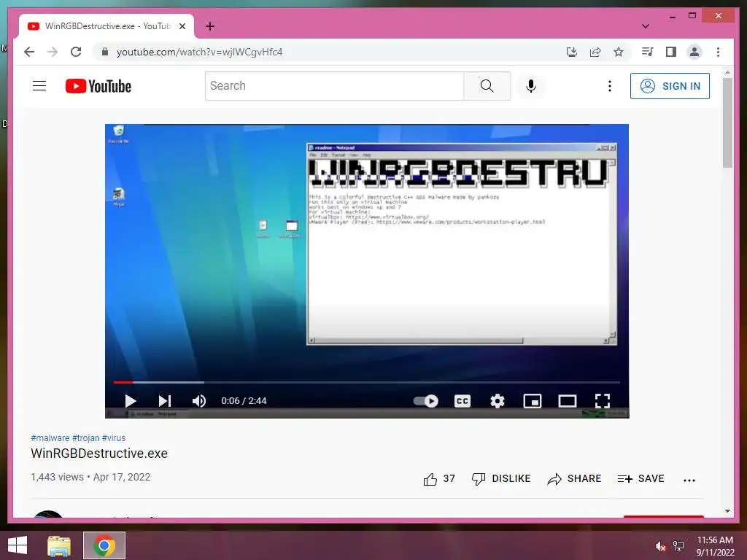Go to YouTube home via logo
The image size is (747, 560).
(x=98, y=86)
